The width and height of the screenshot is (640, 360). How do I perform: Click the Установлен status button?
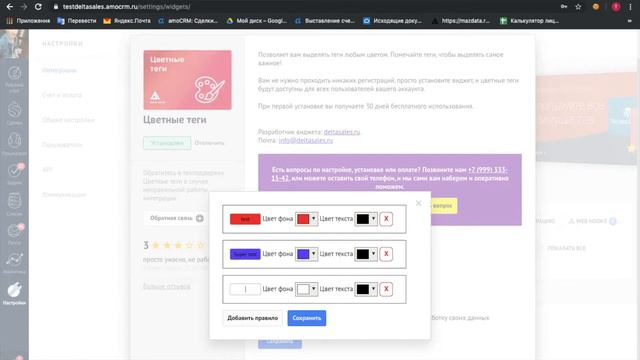pos(167,143)
